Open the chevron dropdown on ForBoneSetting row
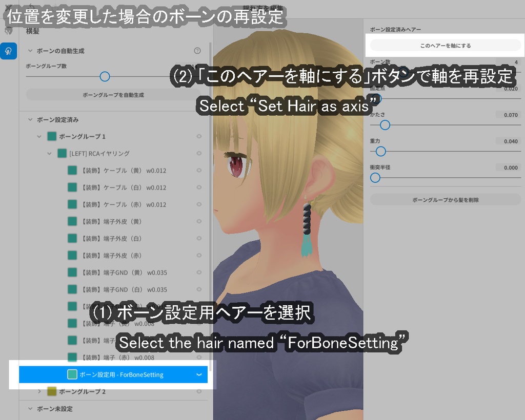Image resolution: width=525 pixels, height=420 pixels. (x=200, y=374)
